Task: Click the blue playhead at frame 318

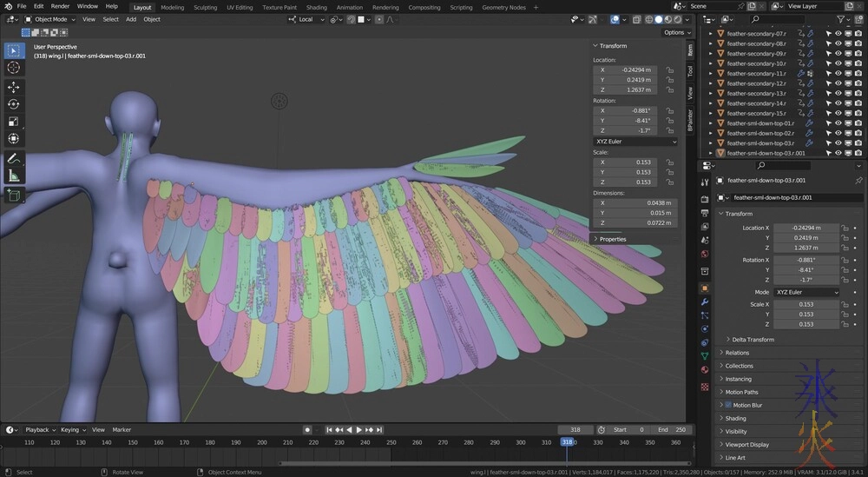Action: [x=567, y=442]
